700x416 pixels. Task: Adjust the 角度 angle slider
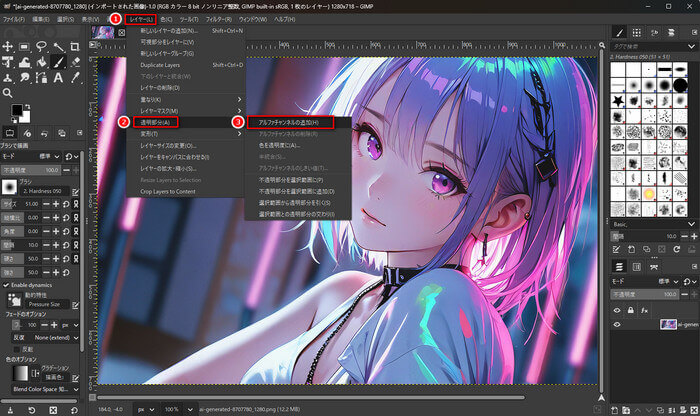(21, 231)
